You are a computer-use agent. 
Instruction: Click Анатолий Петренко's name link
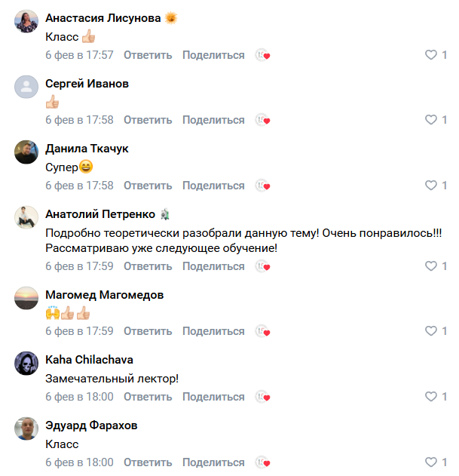(99, 214)
